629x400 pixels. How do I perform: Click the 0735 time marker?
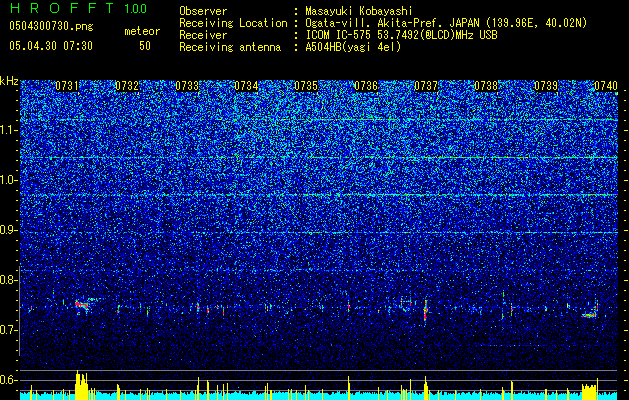coord(306,86)
